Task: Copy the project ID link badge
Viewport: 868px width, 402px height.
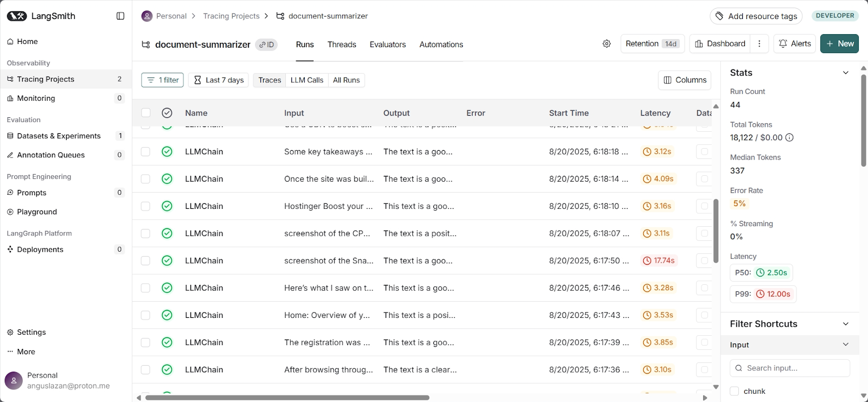Action: point(266,44)
